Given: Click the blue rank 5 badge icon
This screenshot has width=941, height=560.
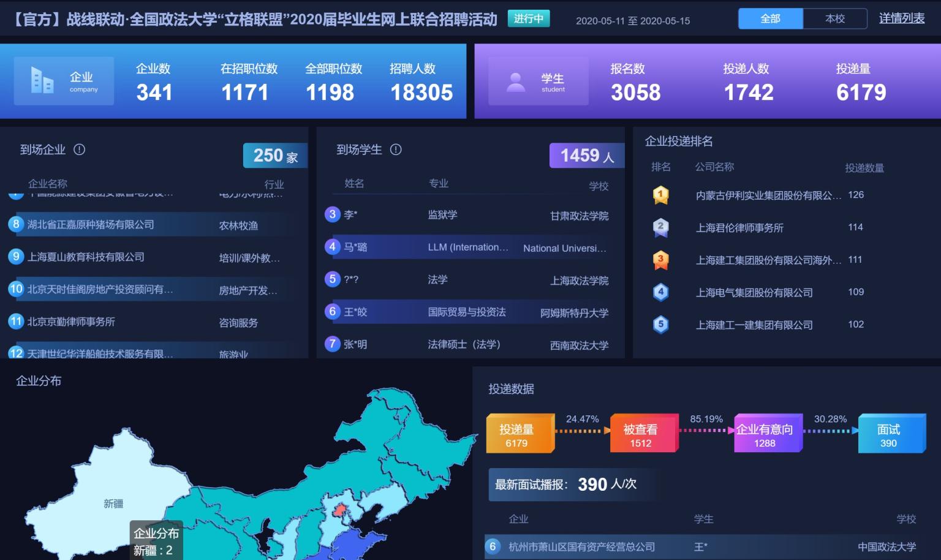Looking at the screenshot, I should [x=660, y=324].
